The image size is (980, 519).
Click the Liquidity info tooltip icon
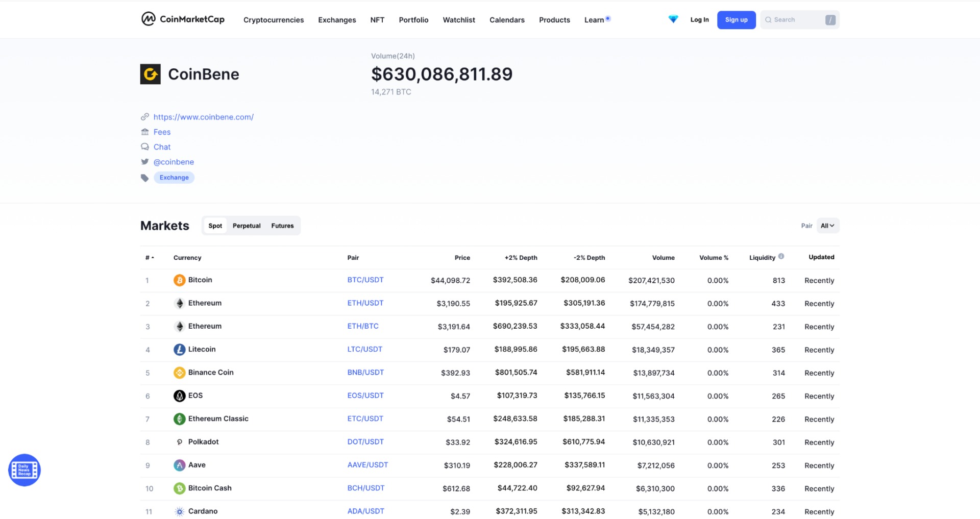coord(780,257)
